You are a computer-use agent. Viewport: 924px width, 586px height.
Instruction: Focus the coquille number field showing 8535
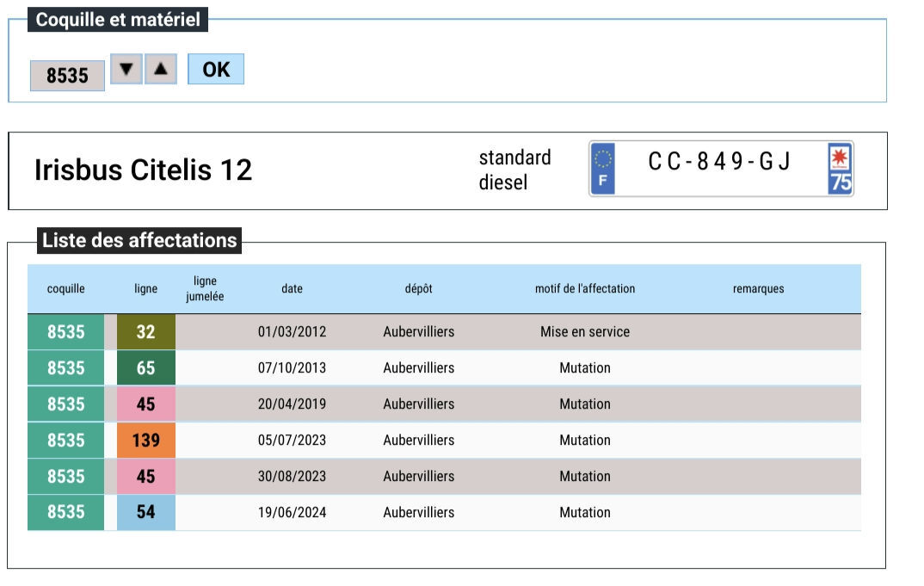click(x=67, y=76)
